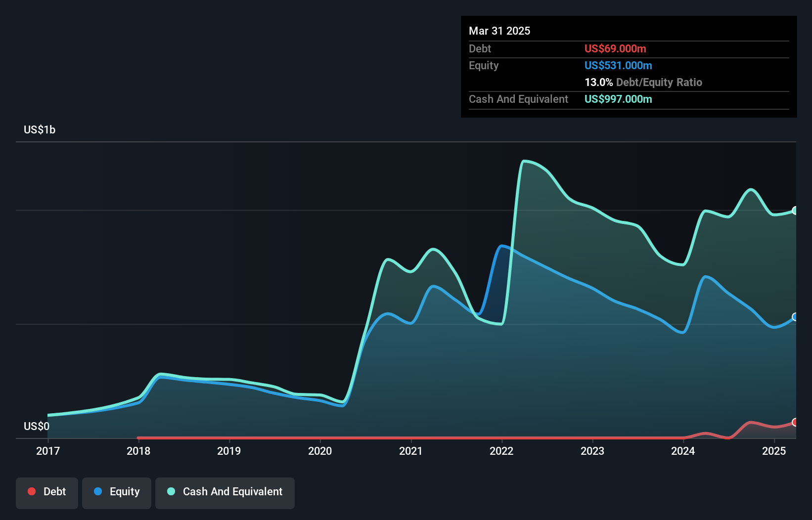Click the Debt row label in tooltip
Screen dimensions: 812x520
pyautogui.click(x=480, y=48)
